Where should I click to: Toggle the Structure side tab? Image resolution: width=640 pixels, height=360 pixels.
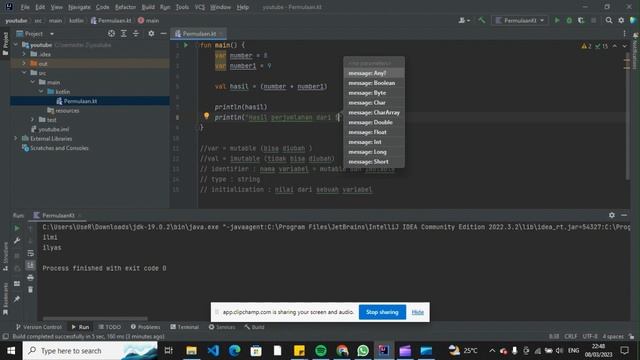[5, 256]
